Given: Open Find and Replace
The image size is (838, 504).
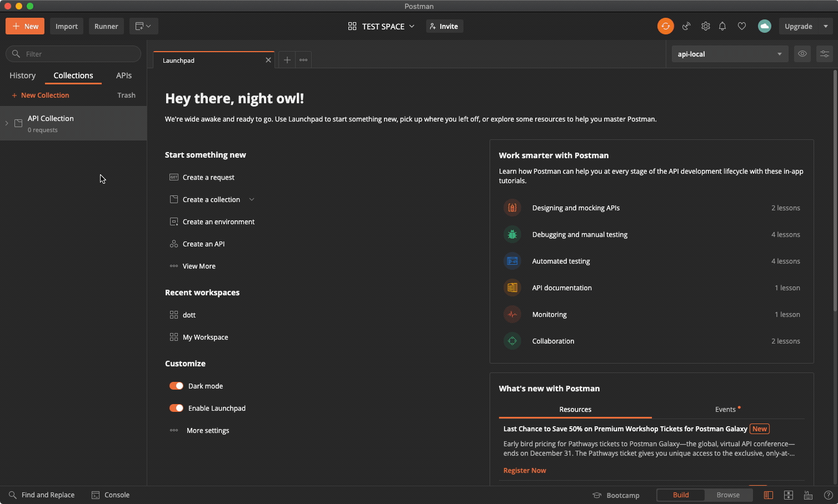Looking at the screenshot, I should 42,495.
